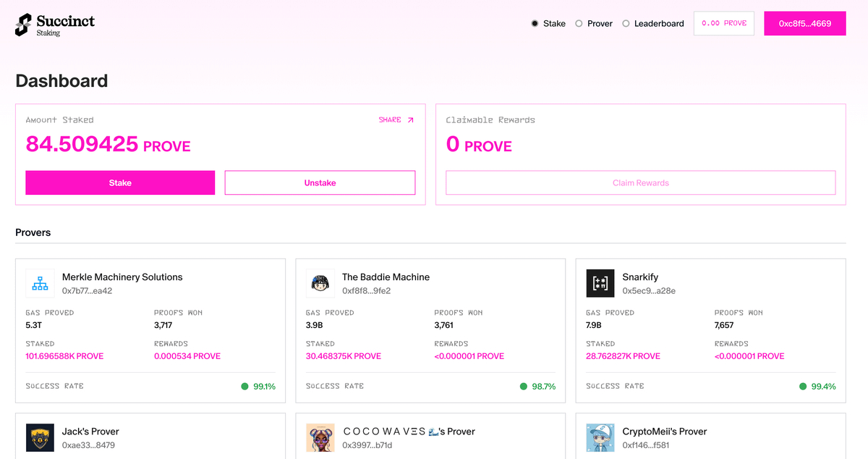Viewport: 868px width, 459px height.
Task: Click gas proved value 7.9B
Action: click(594, 325)
